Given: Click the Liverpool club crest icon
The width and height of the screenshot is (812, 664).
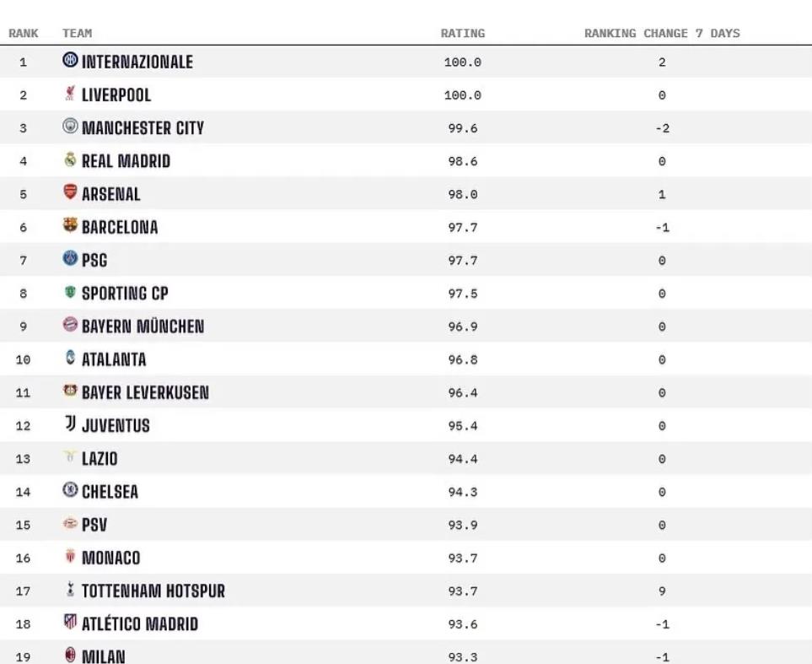Looking at the screenshot, I should pyautogui.click(x=70, y=94).
